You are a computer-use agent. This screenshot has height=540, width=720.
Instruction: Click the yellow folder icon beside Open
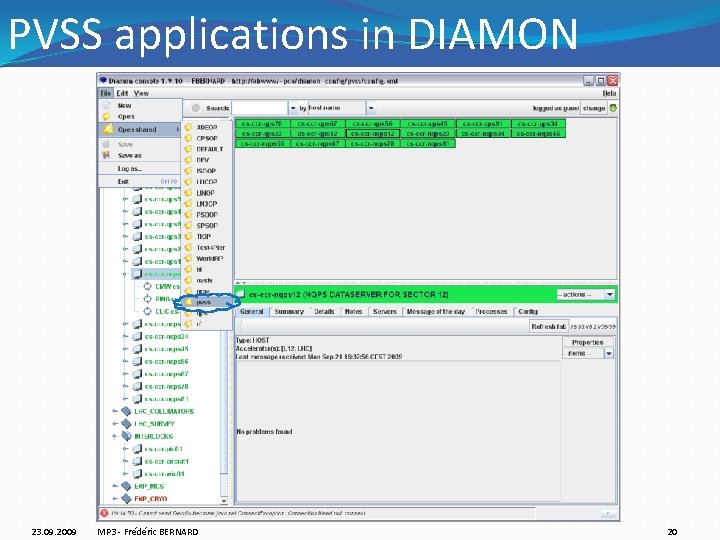pyautogui.click(x=107, y=117)
